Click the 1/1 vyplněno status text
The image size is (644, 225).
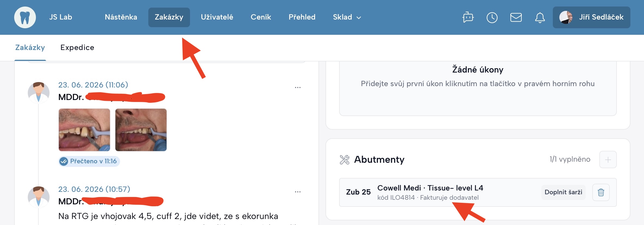[570, 160]
